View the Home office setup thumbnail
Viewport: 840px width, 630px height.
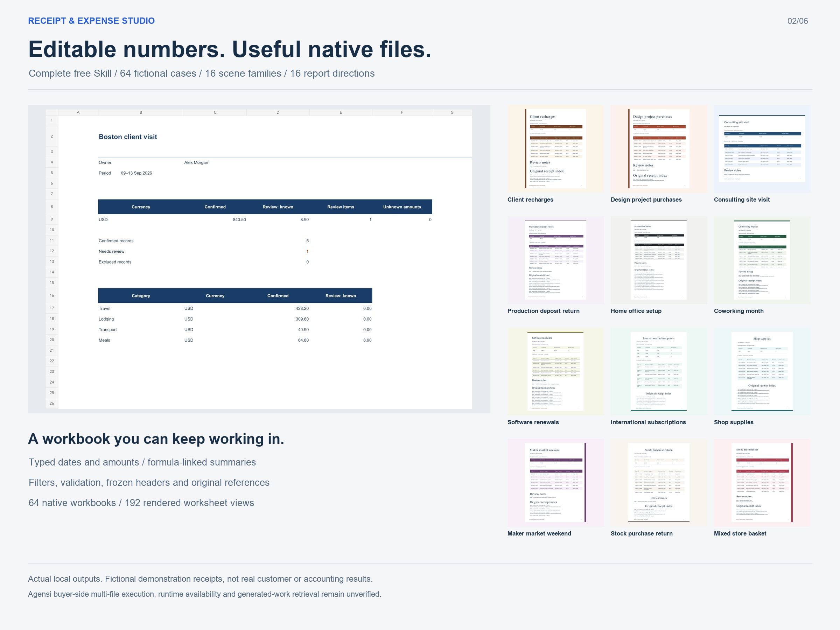coord(659,260)
